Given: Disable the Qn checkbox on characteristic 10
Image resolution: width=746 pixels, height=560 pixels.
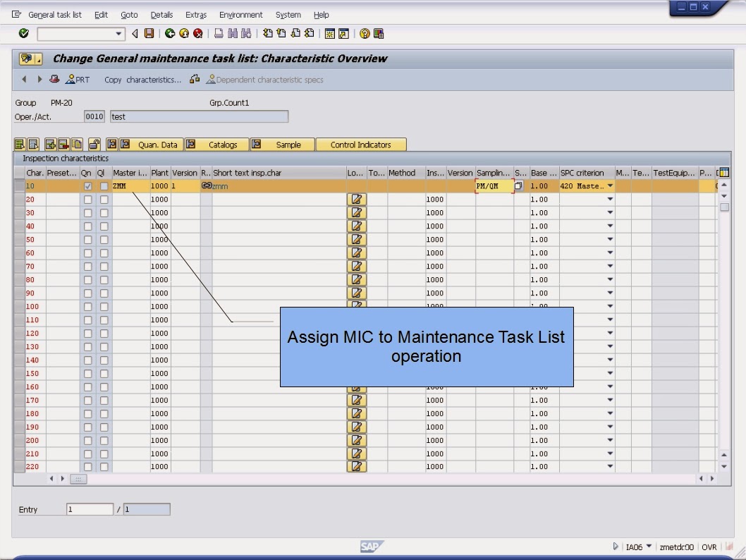Looking at the screenshot, I should coord(87,185).
